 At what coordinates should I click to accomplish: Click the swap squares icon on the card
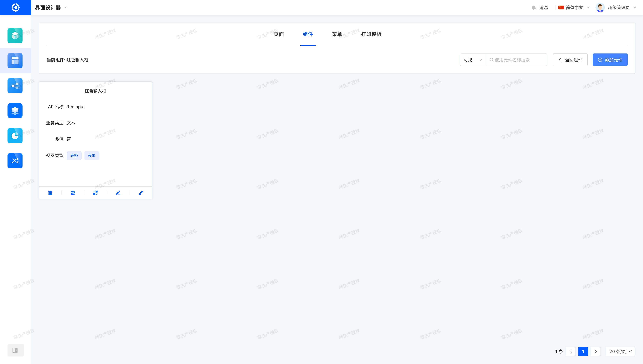(95, 193)
